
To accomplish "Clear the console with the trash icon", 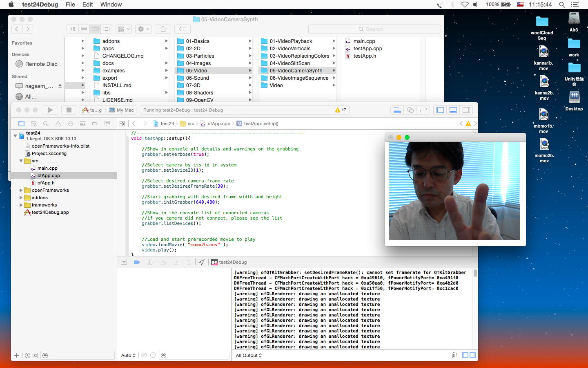I will (454, 355).
